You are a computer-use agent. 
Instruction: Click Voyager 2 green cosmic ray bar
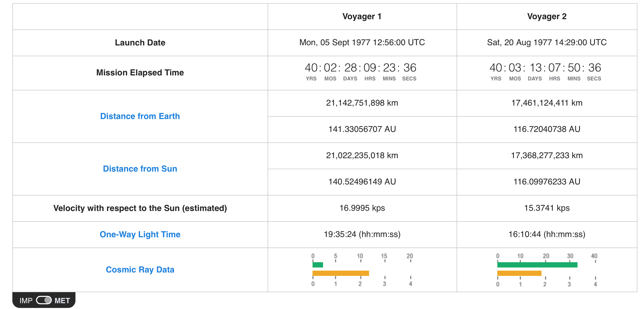pyautogui.click(x=537, y=265)
